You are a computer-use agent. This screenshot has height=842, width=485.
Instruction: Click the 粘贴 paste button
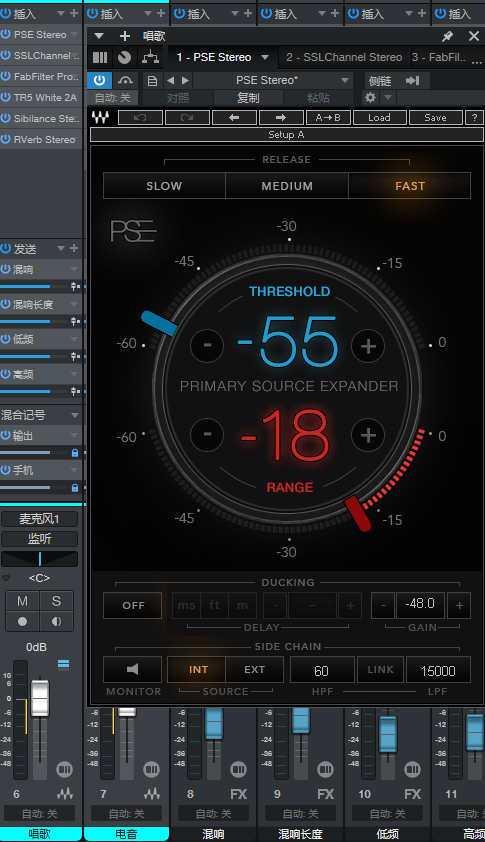[318, 98]
